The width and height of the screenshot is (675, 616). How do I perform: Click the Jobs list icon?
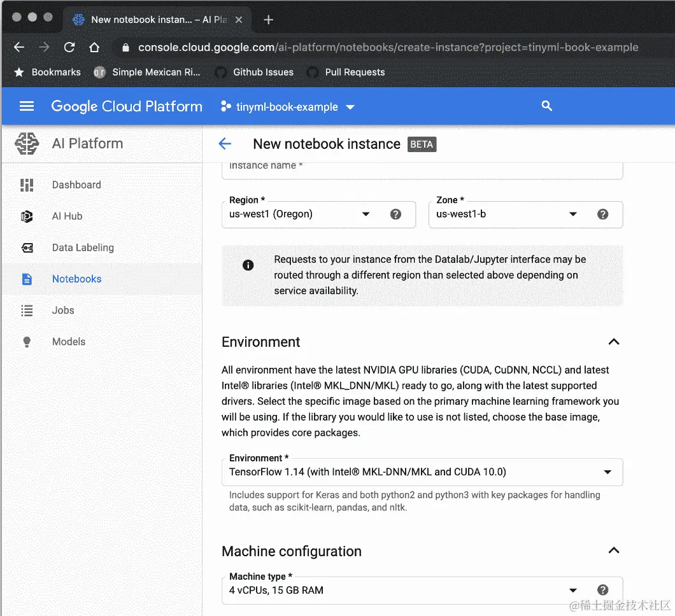coord(27,311)
